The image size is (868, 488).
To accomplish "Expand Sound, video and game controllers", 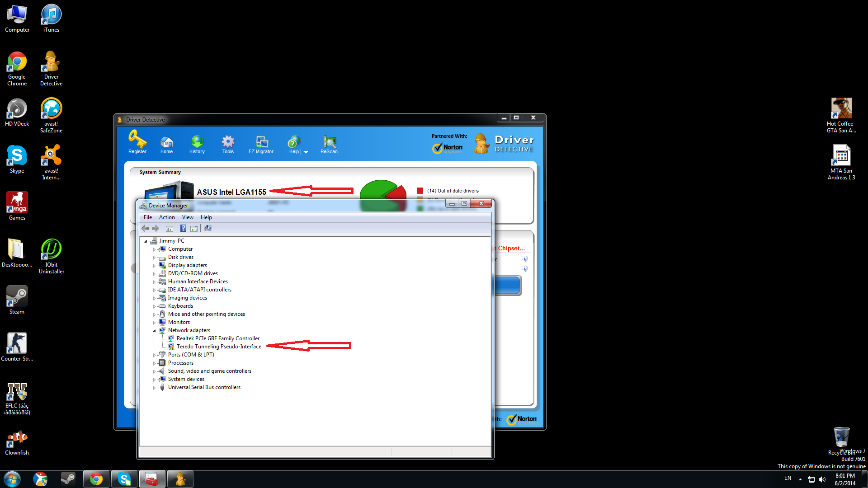I will coord(154,371).
